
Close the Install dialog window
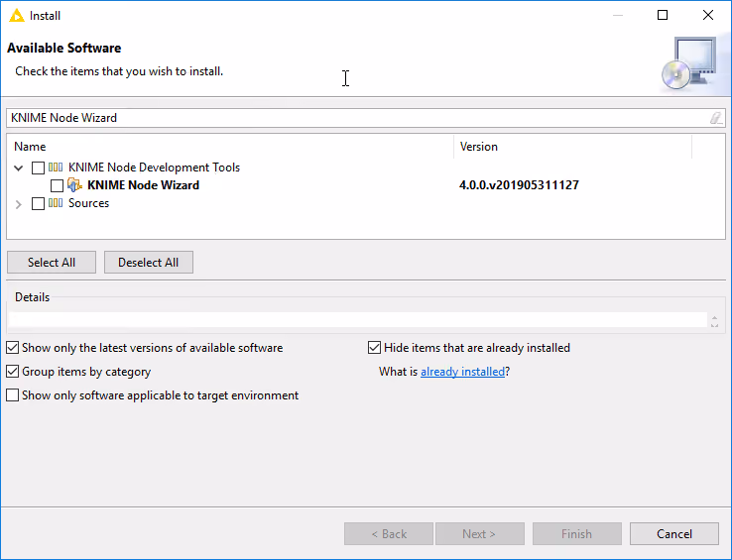708,16
